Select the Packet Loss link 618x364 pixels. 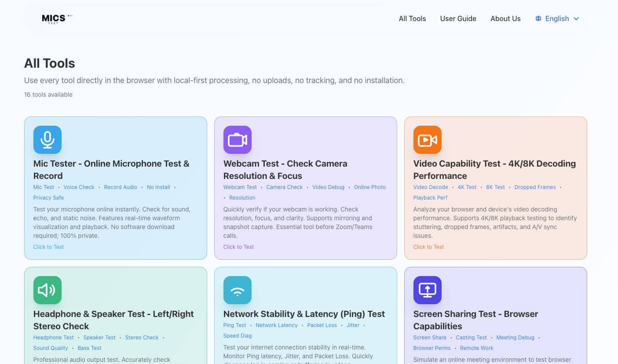pyautogui.click(x=322, y=325)
